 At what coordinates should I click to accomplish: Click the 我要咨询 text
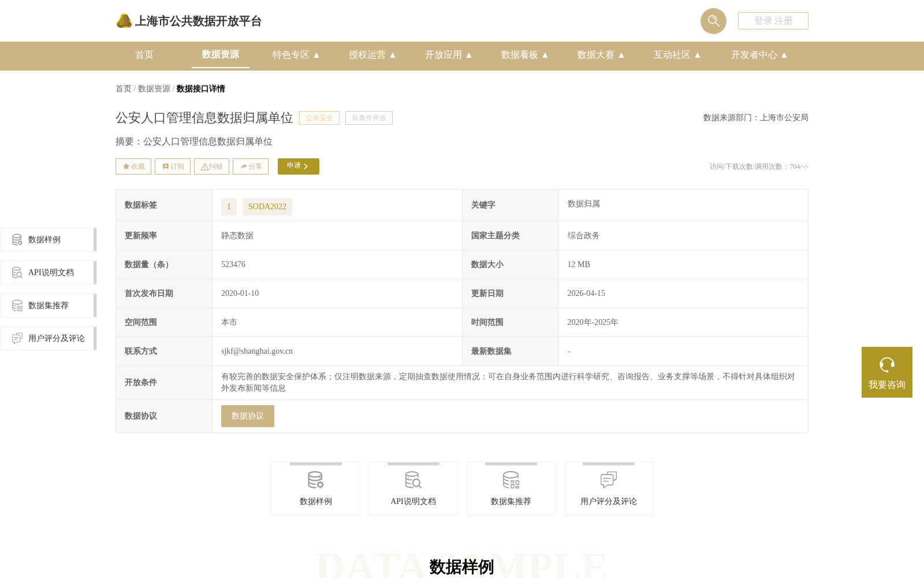[x=887, y=385]
